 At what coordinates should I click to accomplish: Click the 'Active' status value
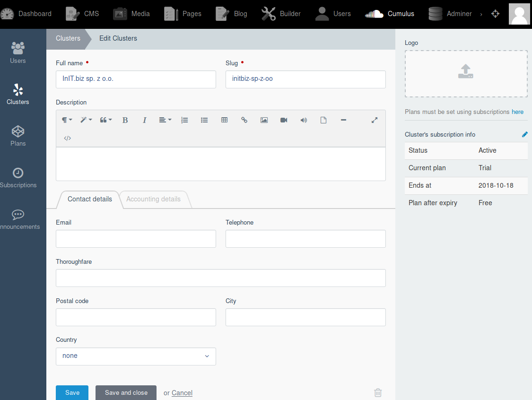tap(487, 151)
